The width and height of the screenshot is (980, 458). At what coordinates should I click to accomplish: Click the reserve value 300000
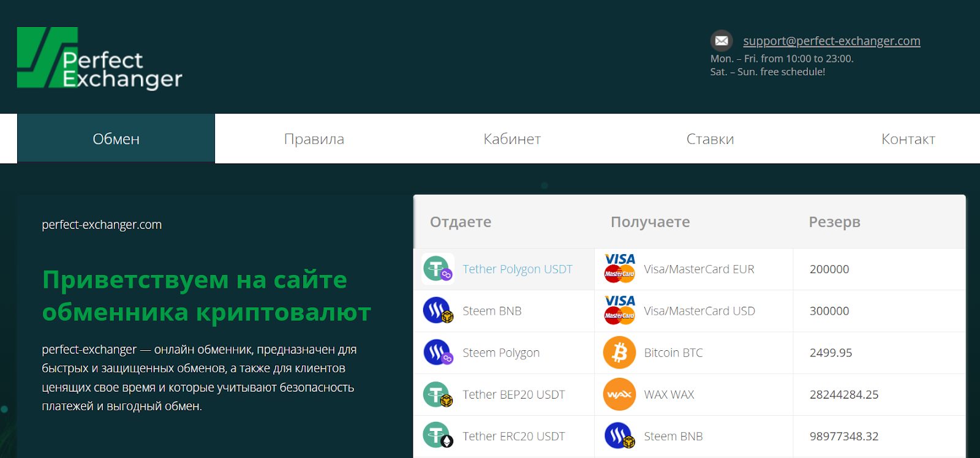(x=829, y=311)
